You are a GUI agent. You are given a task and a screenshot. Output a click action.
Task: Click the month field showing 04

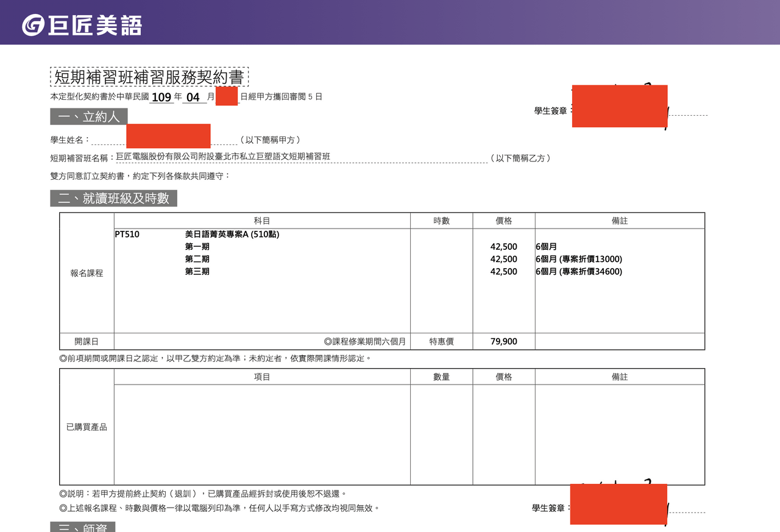pyautogui.click(x=194, y=97)
